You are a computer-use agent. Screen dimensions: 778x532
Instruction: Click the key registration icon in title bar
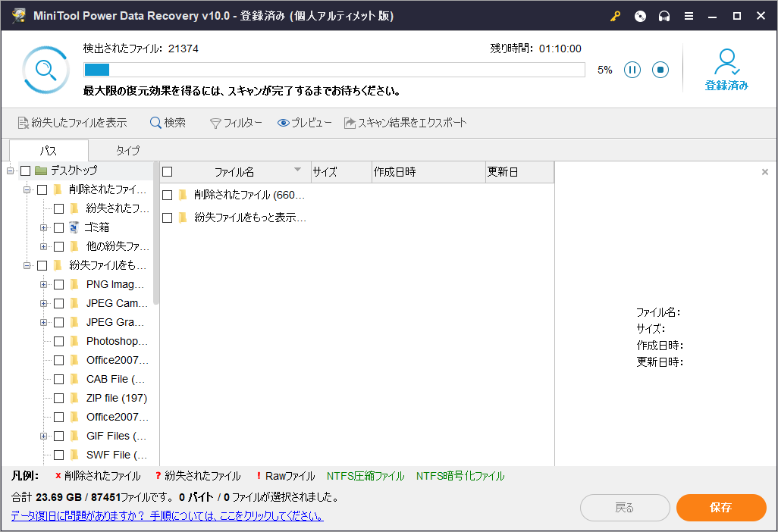[x=616, y=16]
